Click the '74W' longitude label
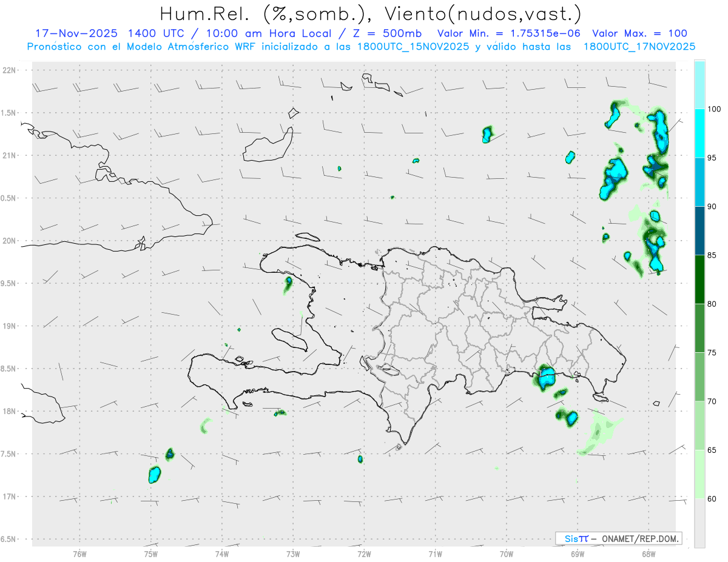 222,554
